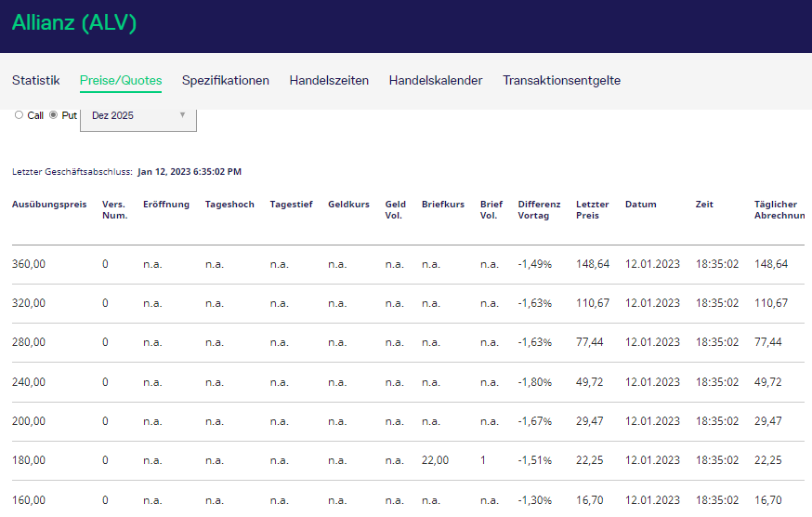Click the Allianz (ALV) page title

(74, 23)
